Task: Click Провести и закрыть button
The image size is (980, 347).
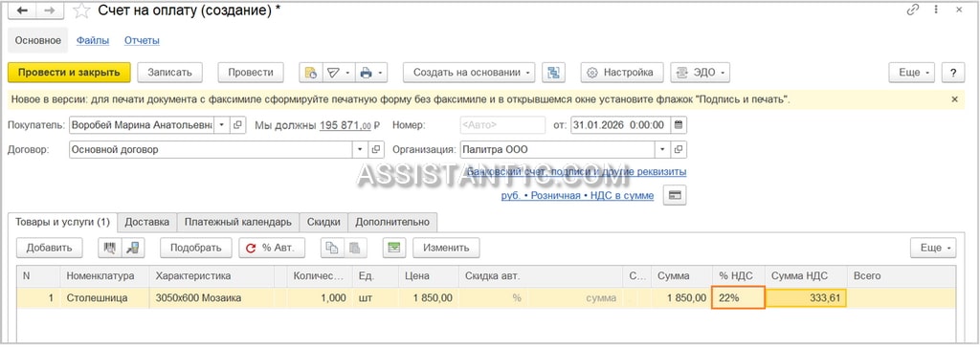Action: pyautogui.click(x=69, y=73)
